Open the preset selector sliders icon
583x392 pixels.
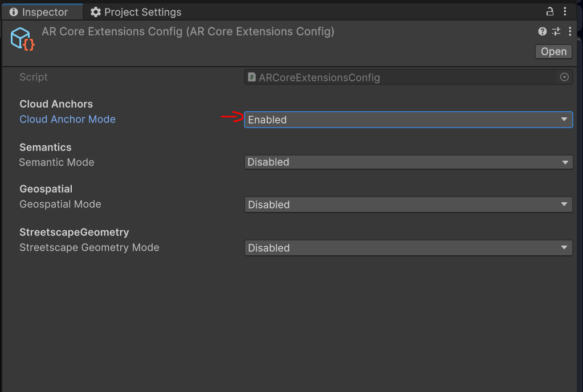556,32
